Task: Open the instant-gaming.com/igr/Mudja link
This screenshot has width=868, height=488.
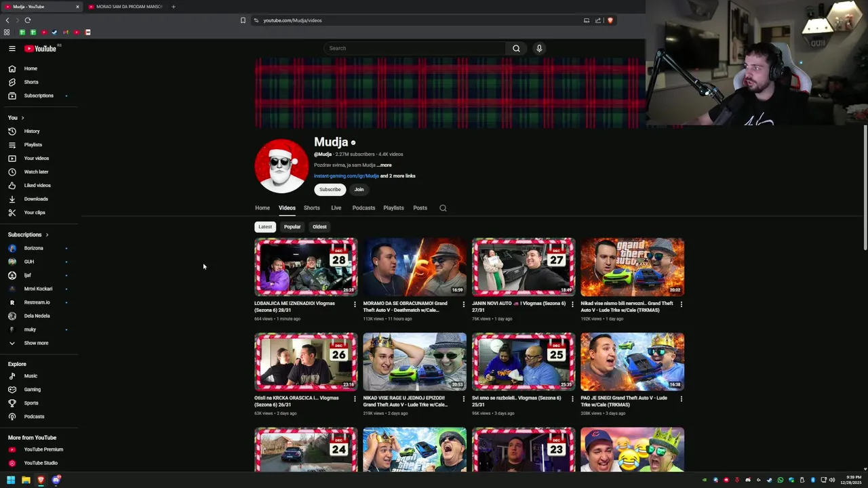Action: click(347, 176)
